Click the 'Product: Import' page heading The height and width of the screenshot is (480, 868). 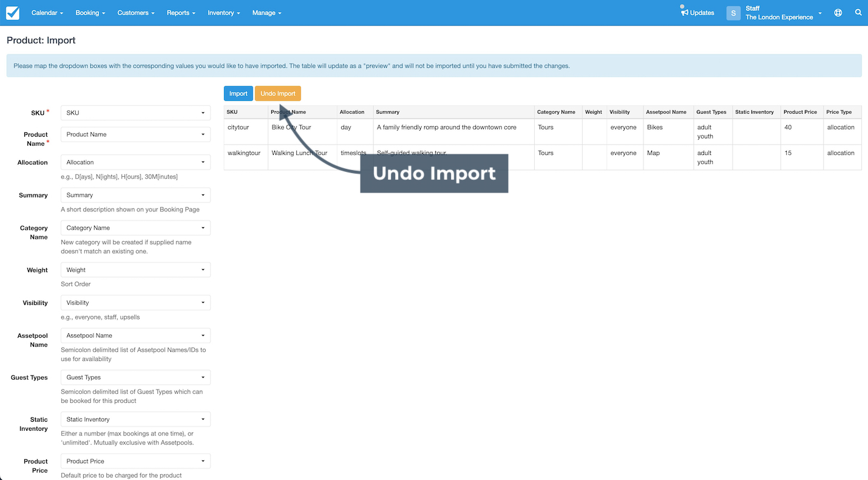point(41,41)
